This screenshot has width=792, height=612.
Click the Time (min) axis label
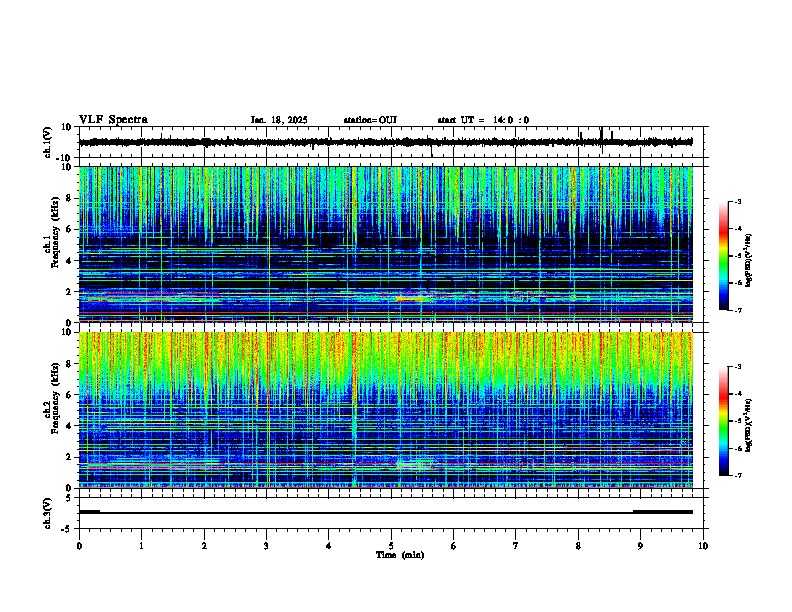(x=400, y=555)
